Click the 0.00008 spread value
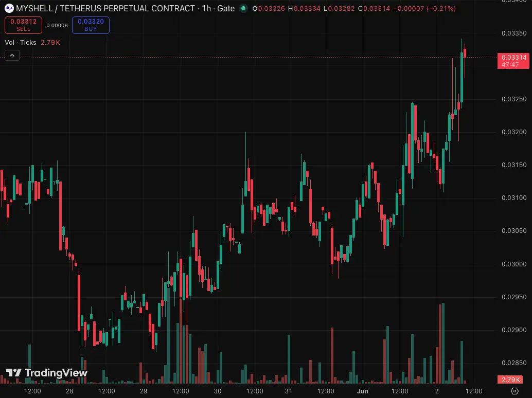The image size is (532, 398). [x=57, y=25]
